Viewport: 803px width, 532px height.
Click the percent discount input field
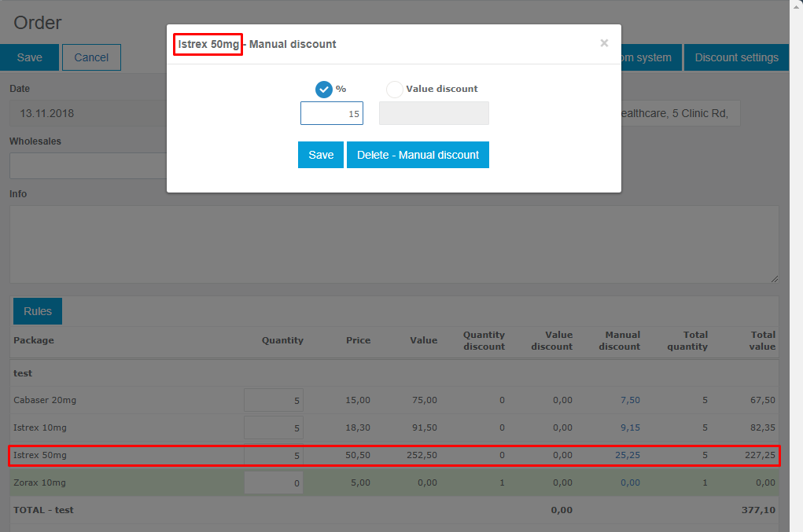coord(331,113)
